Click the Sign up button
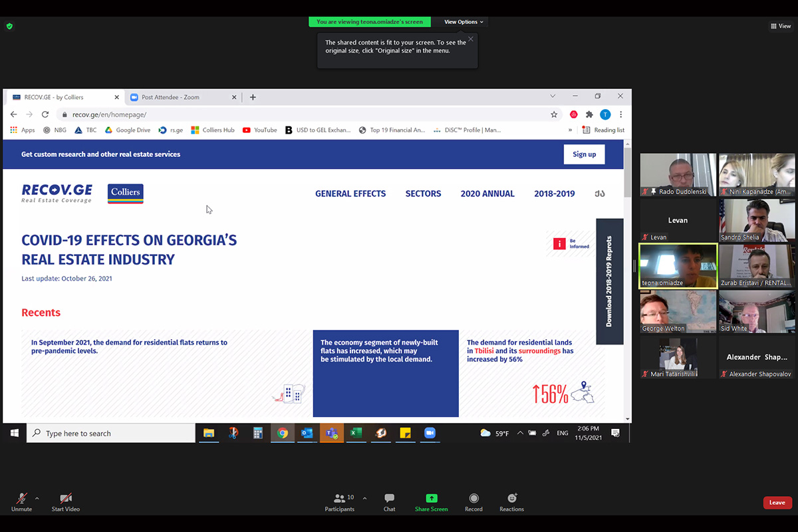 click(584, 154)
